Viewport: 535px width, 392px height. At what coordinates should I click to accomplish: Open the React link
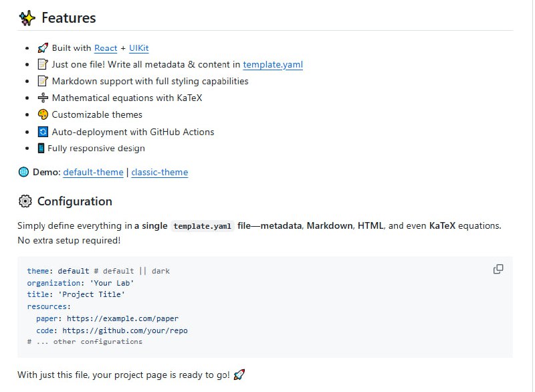[x=106, y=48]
